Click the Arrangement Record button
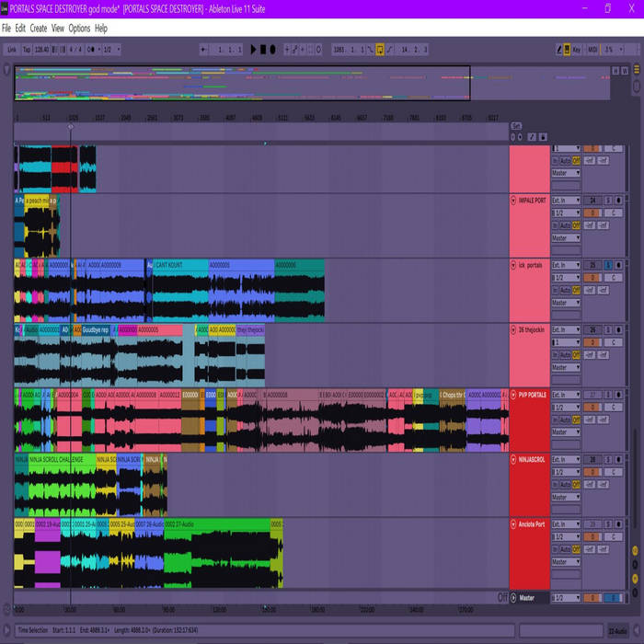Viewport: 644px width, 644px height. point(272,50)
